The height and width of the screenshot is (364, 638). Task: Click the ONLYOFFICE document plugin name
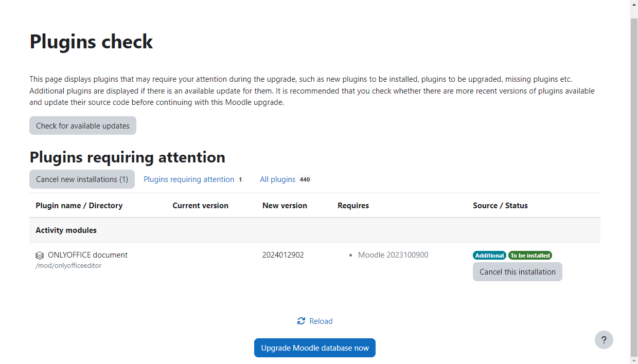87,255
